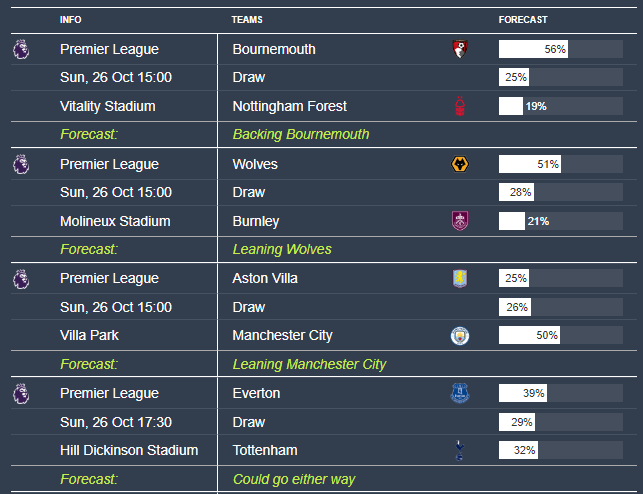Open the Bournemouth team link

(274, 49)
